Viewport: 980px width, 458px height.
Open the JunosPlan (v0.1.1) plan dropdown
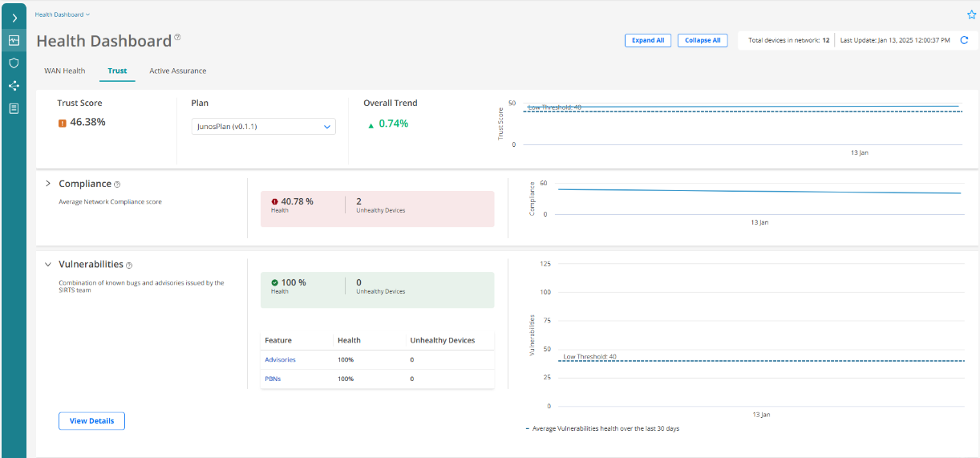coord(263,127)
